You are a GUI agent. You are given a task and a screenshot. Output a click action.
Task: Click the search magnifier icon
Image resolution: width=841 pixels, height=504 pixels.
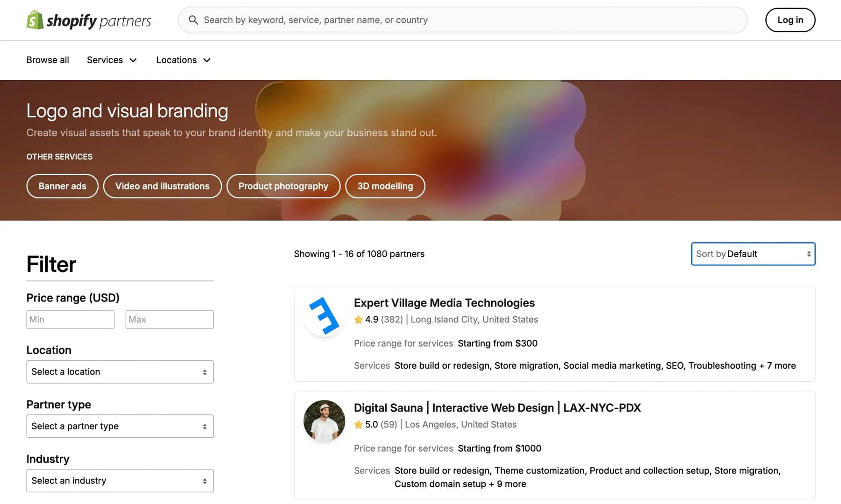tap(193, 20)
